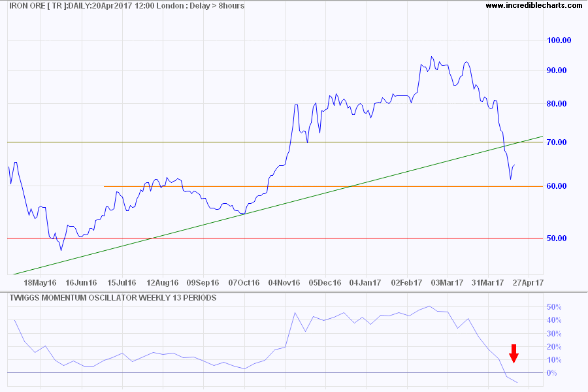Click the 09Sep16 date label

pyautogui.click(x=203, y=282)
